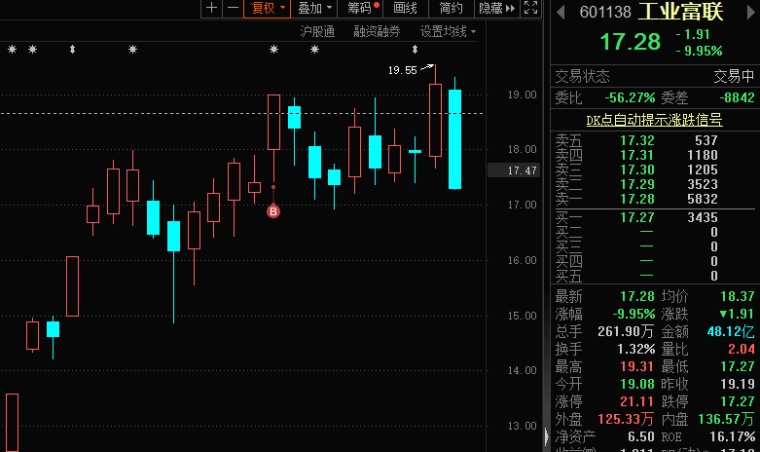
Task: Click the 买一 volume 3435
Action: 702,218
